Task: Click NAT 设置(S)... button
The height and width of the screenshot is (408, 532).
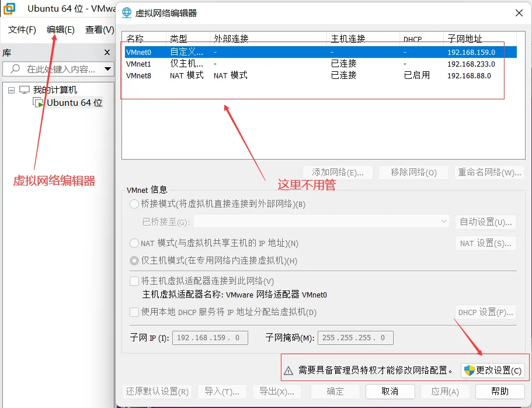Action: point(486,243)
